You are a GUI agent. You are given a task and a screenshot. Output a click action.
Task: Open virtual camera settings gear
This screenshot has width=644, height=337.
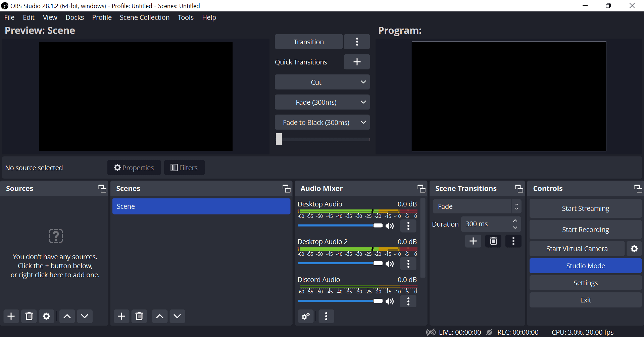click(634, 248)
